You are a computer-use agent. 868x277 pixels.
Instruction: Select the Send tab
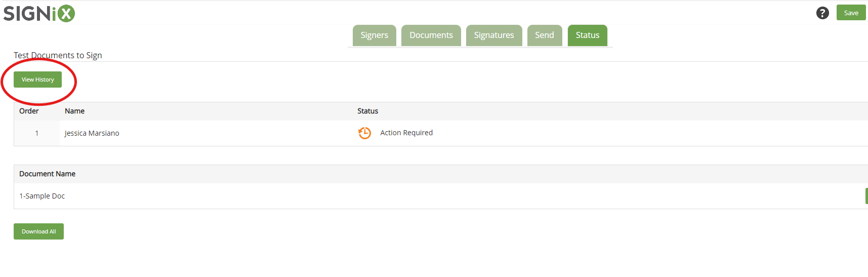545,35
